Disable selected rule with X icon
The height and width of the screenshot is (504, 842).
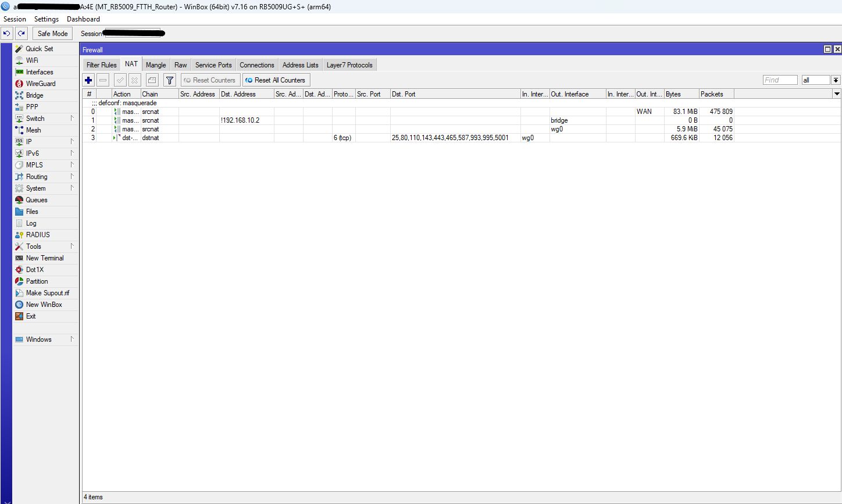(x=134, y=80)
